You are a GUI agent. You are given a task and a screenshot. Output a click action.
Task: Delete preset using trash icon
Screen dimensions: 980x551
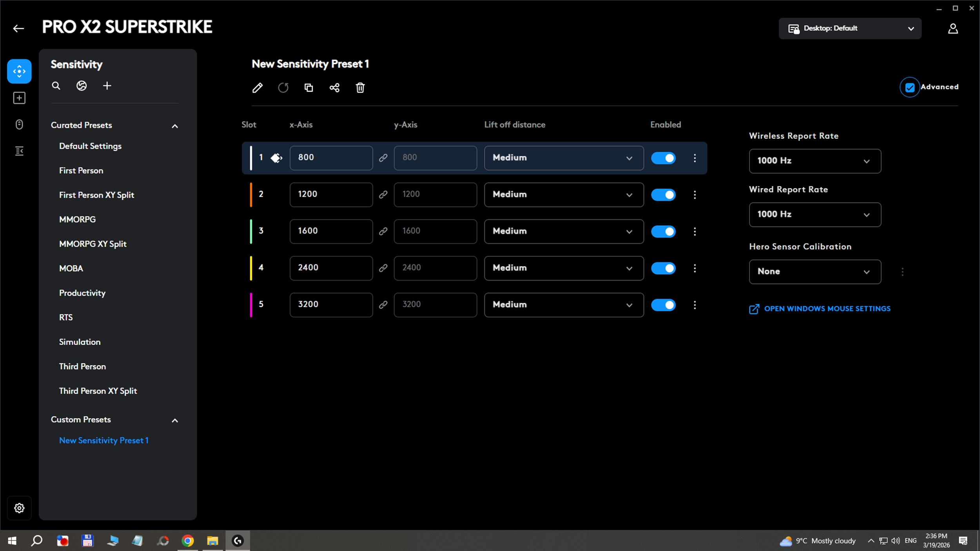click(x=360, y=88)
